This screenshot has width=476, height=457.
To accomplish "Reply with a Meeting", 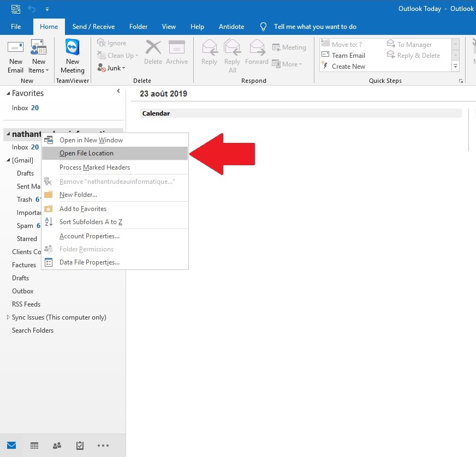I will pos(289,47).
